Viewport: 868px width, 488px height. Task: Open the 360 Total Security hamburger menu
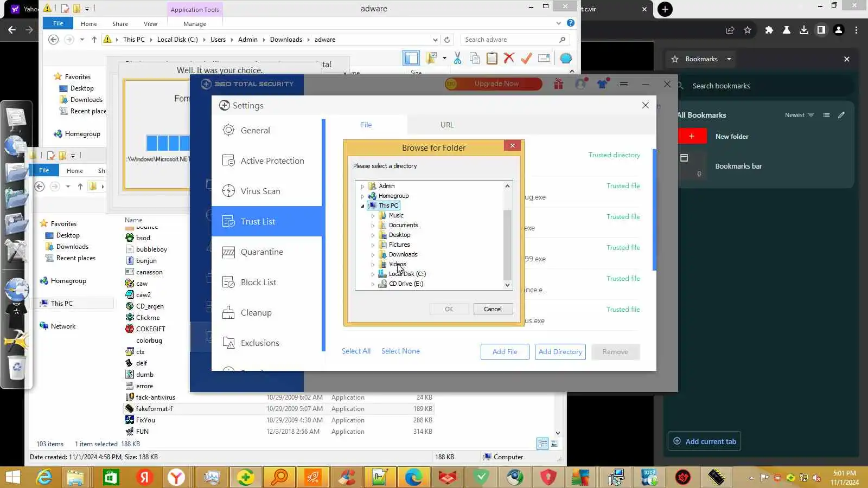(624, 84)
